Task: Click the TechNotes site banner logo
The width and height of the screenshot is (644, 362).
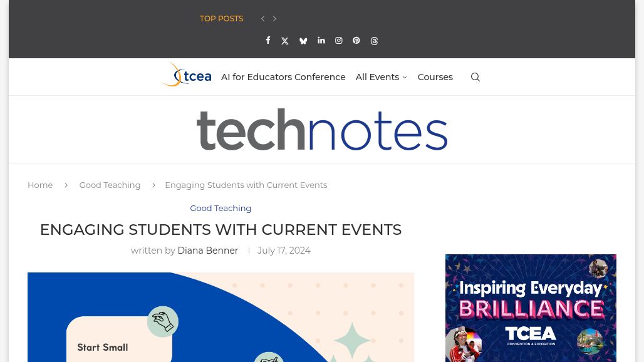Action: point(322,130)
